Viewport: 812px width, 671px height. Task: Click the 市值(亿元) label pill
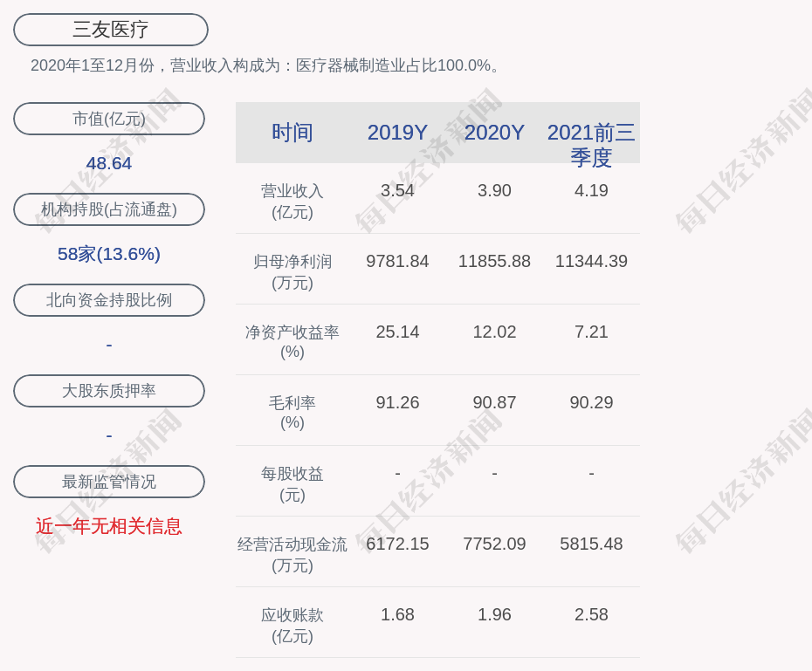point(109,119)
